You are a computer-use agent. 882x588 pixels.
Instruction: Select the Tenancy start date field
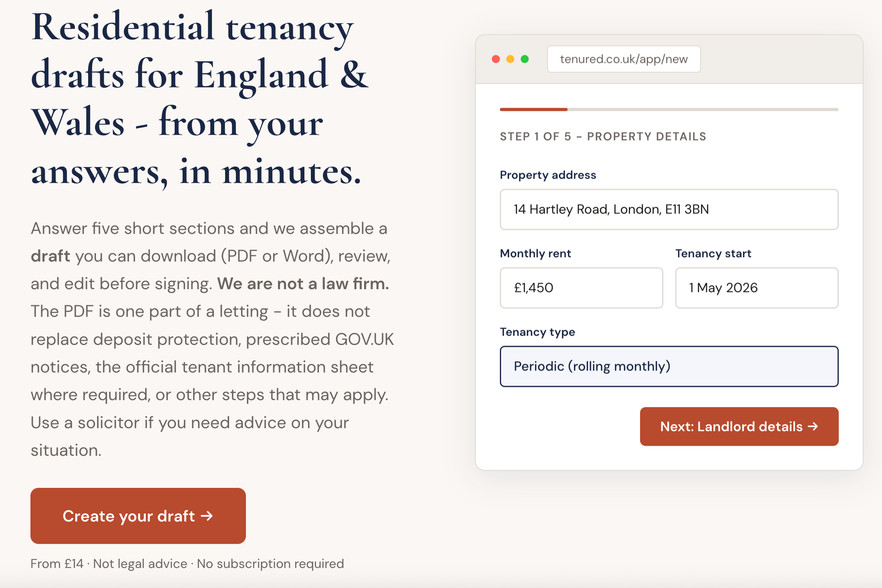[757, 288]
